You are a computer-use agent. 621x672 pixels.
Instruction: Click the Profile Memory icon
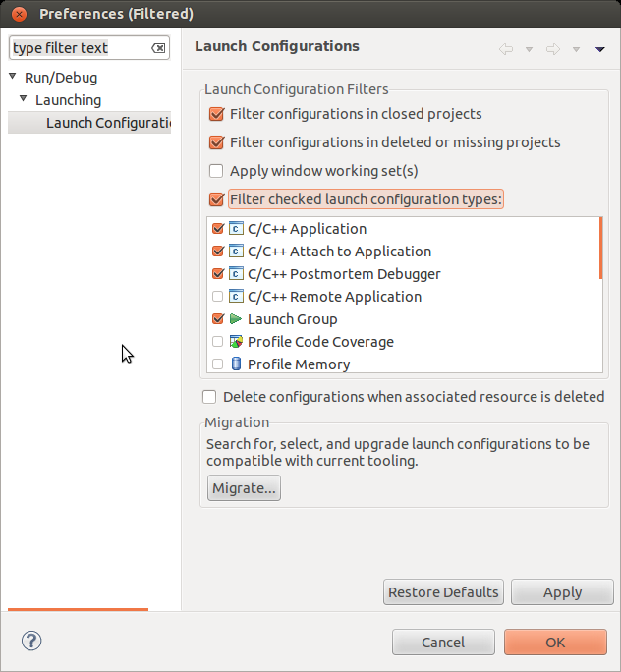coord(236,364)
